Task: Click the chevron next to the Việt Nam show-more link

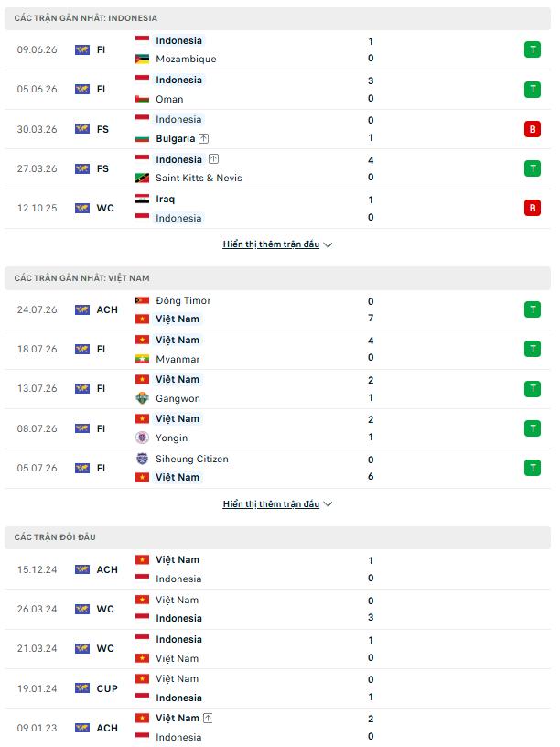Action: tap(328, 504)
